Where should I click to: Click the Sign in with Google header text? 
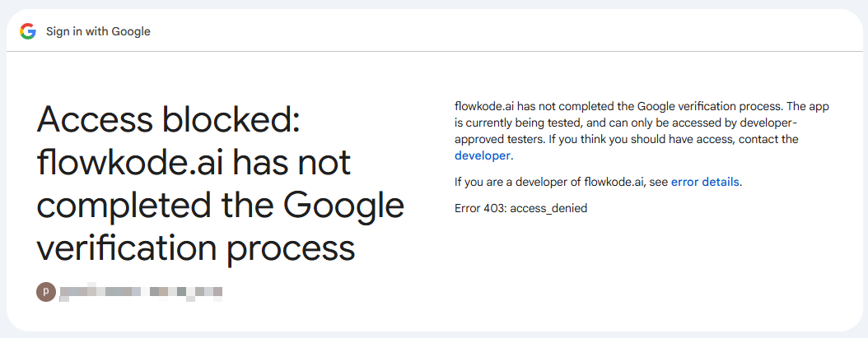click(98, 31)
